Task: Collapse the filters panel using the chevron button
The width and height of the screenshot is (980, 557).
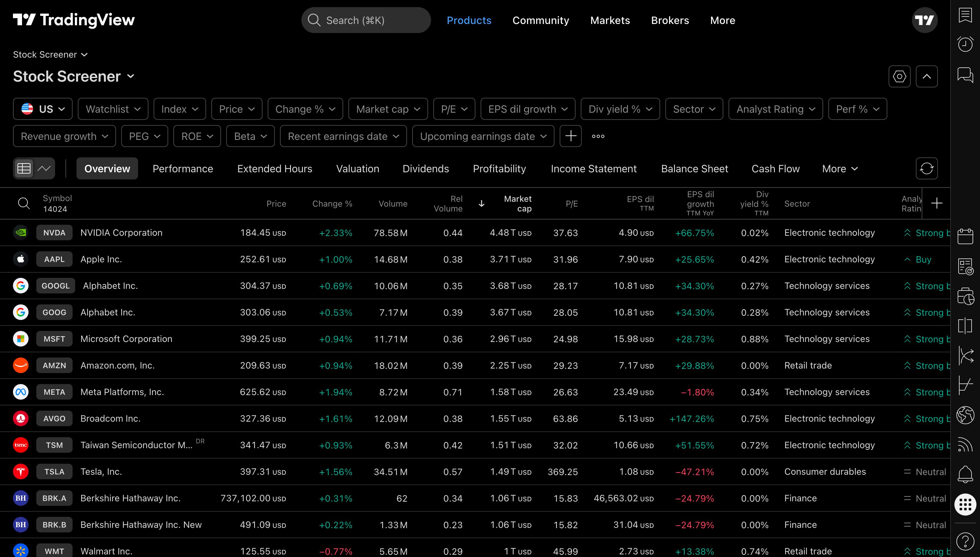Action: coord(927,76)
